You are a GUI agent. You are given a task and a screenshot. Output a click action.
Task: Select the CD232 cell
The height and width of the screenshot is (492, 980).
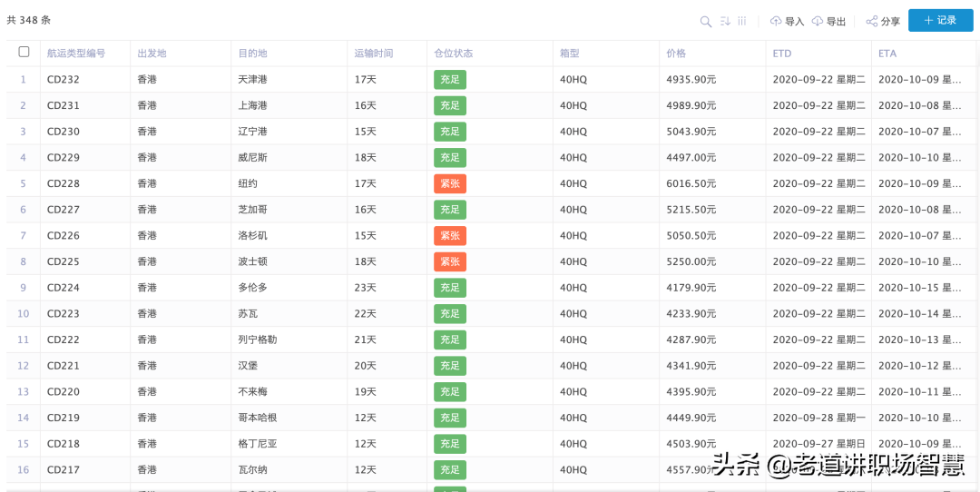[85, 79]
